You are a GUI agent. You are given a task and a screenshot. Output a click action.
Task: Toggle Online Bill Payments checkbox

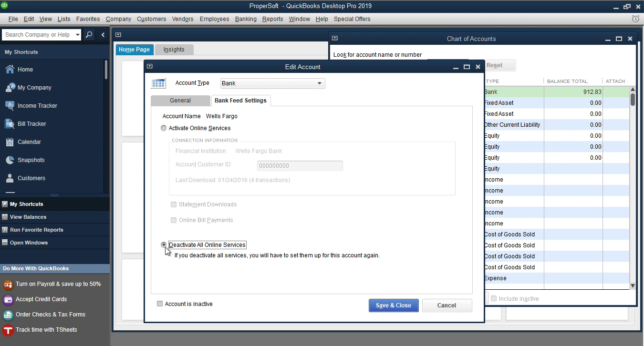point(174,220)
